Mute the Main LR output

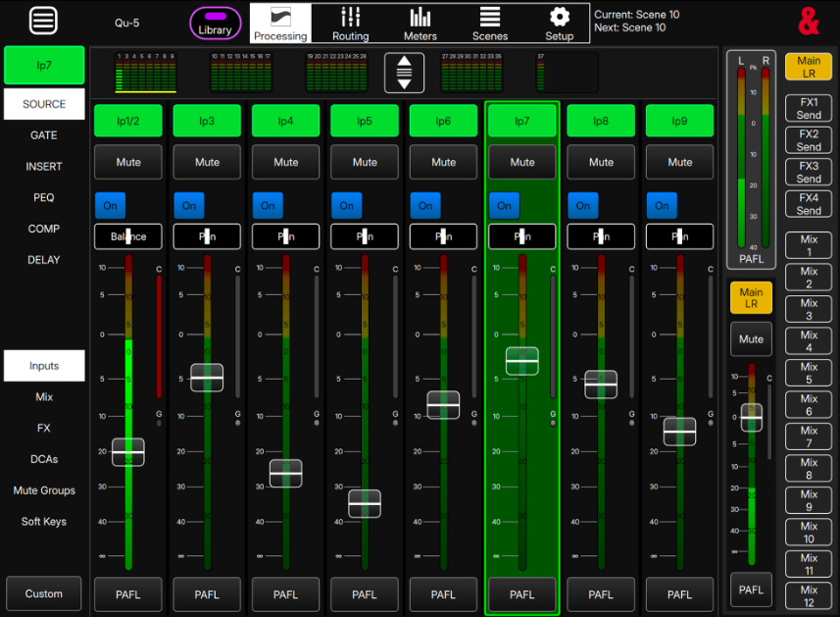[x=750, y=338]
